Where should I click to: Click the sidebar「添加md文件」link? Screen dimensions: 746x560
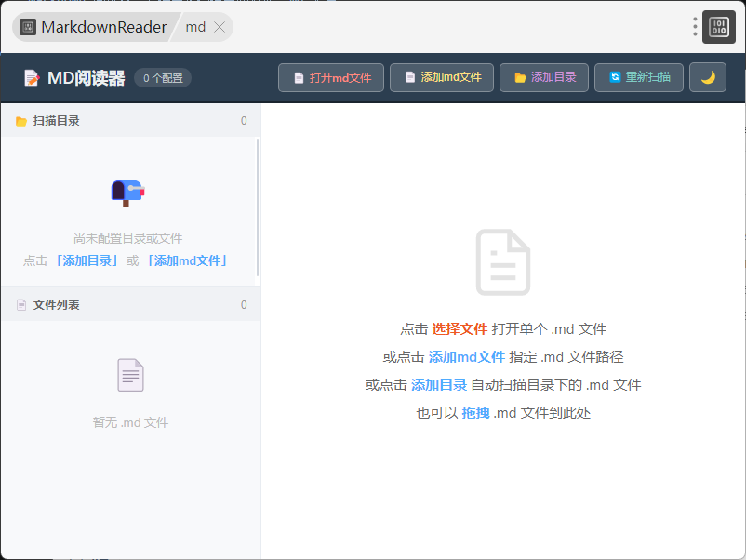point(188,260)
